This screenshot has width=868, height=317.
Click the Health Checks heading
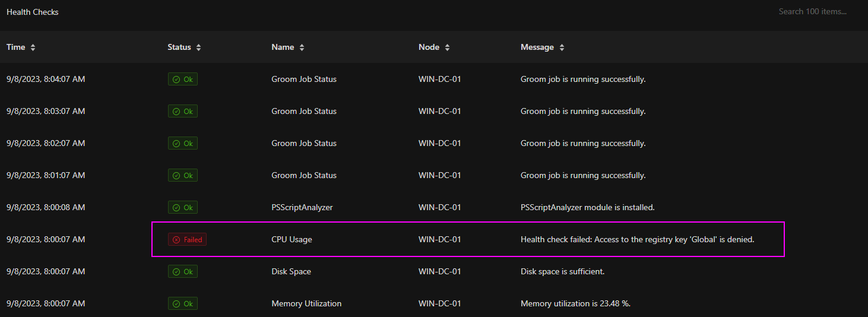(x=33, y=12)
